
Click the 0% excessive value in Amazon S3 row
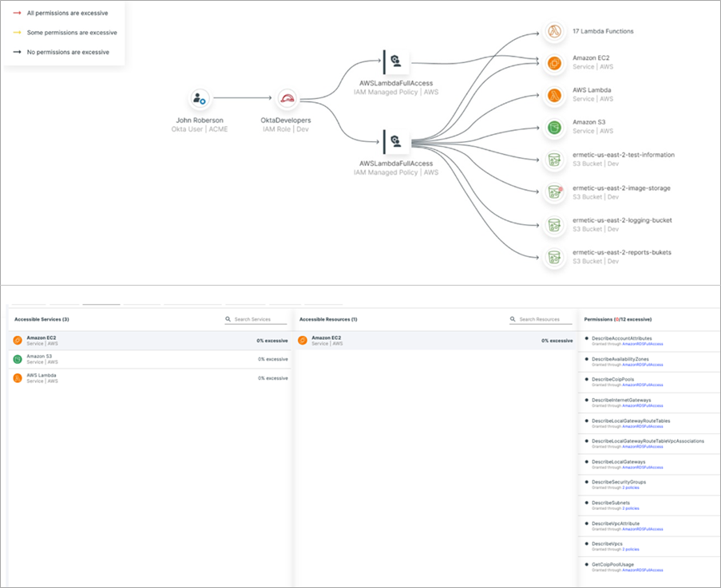(273, 359)
